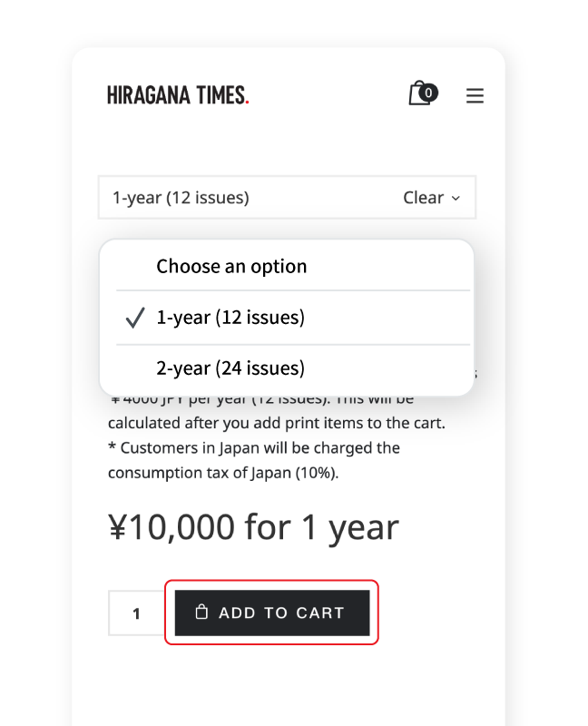Pick the 2-year (24 issues) option
The height and width of the screenshot is (726, 588).
230,368
